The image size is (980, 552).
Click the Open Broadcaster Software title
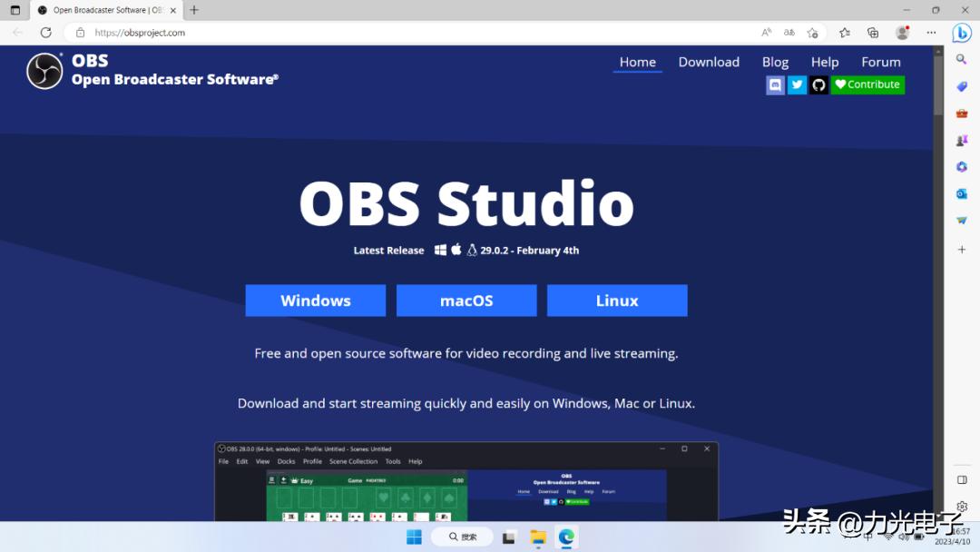(x=175, y=79)
